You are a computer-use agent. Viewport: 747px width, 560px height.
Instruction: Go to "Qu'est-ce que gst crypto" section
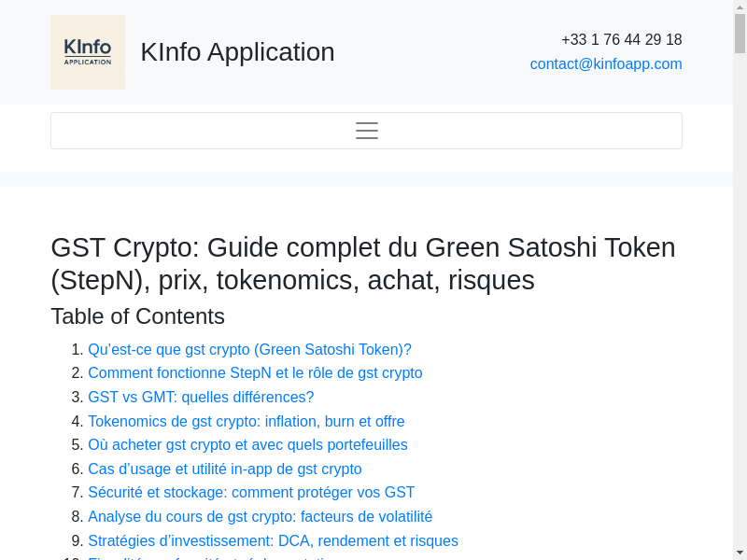249,350
